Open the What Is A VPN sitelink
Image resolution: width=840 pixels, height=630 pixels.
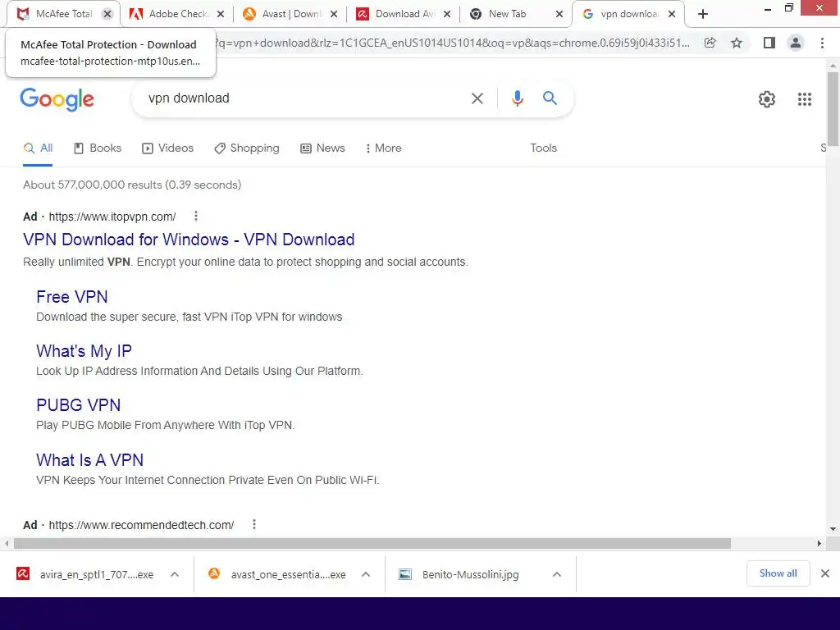click(89, 460)
